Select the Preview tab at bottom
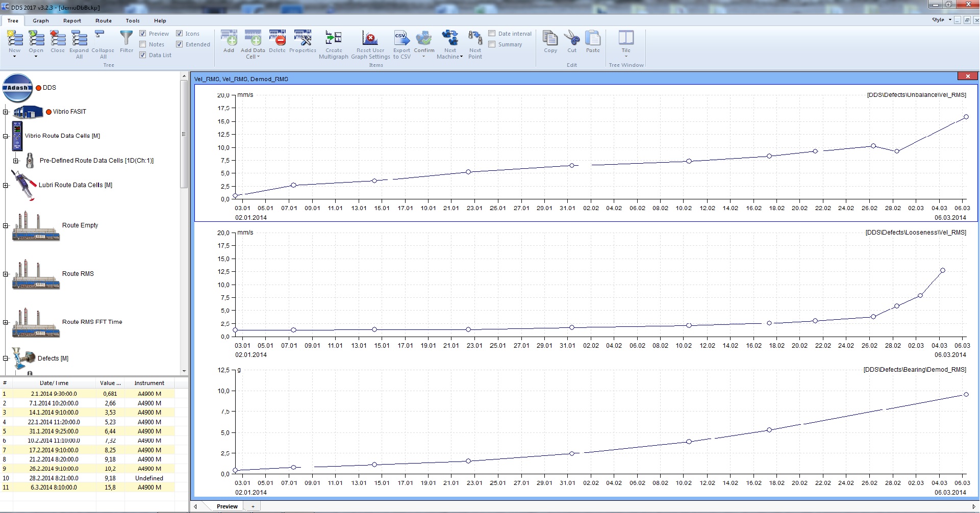This screenshot has width=980, height=513. tap(227, 506)
